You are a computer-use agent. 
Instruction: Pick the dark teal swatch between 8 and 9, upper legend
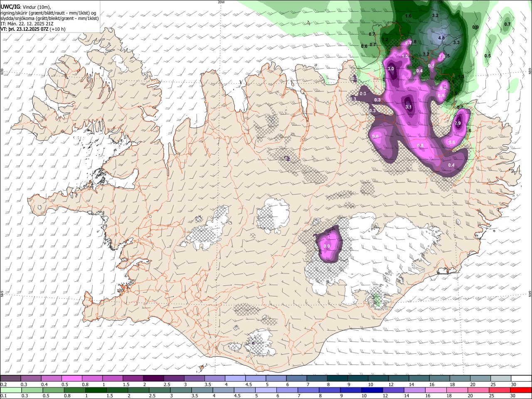click(337, 379)
